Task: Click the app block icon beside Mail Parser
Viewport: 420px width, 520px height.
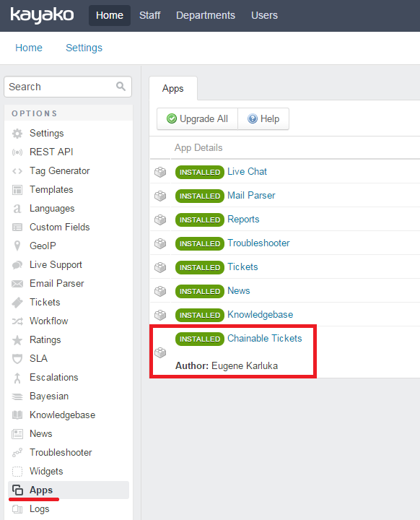Action: (x=160, y=196)
